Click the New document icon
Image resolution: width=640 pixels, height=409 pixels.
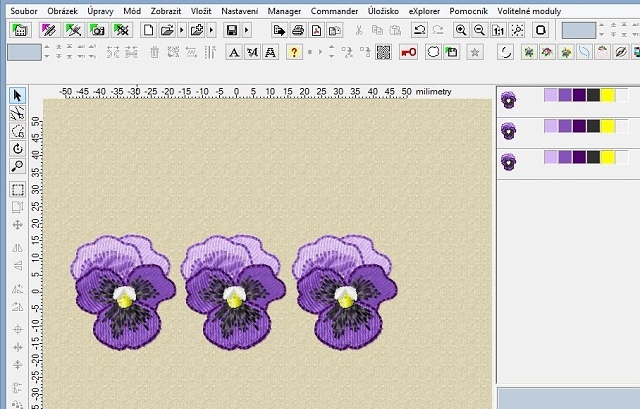coord(147,30)
